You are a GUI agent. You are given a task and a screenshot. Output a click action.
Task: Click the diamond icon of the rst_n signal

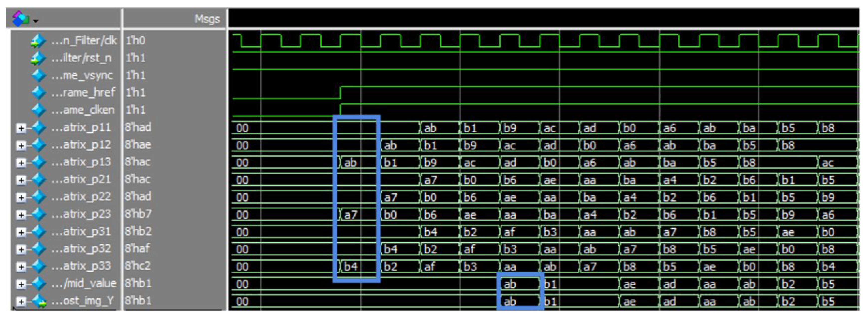(38, 58)
